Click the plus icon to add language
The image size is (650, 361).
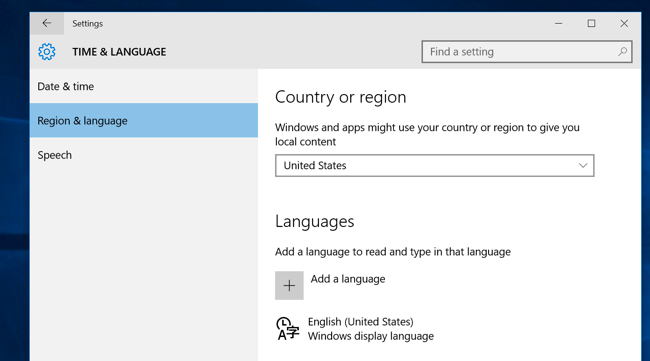pos(289,286)
